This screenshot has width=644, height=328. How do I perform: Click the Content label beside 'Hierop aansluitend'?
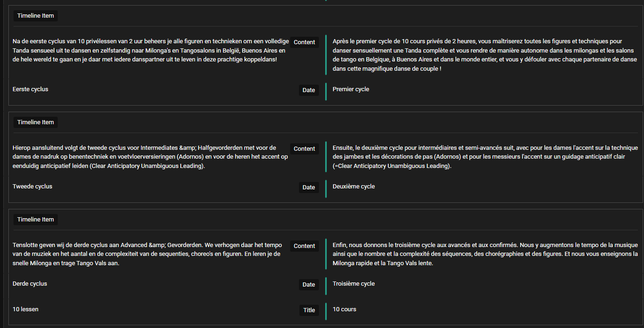[305, 149]
